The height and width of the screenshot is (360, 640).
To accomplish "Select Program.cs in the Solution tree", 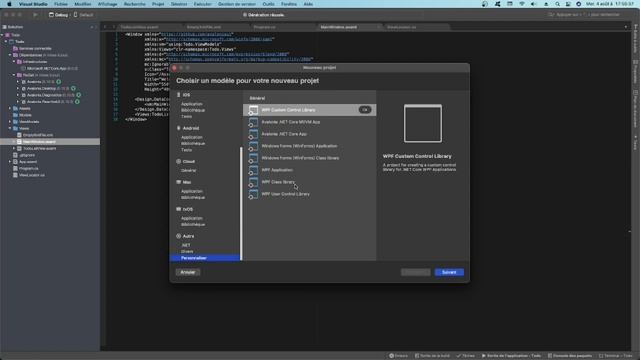I will [29, 169].
